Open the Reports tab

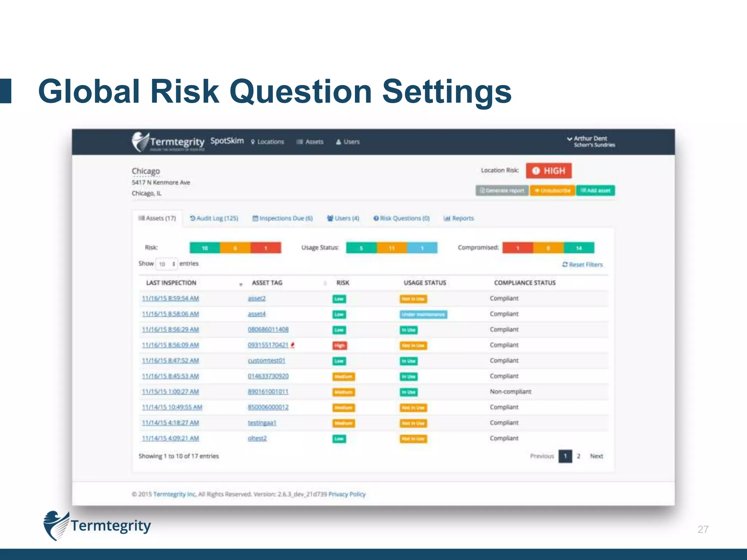pyautogui.click(x=459, y=218)
